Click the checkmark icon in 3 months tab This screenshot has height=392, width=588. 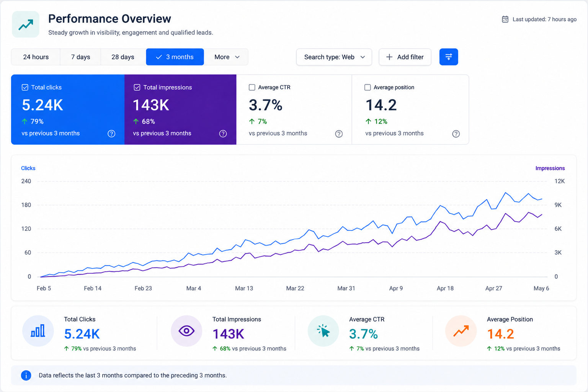159,57
